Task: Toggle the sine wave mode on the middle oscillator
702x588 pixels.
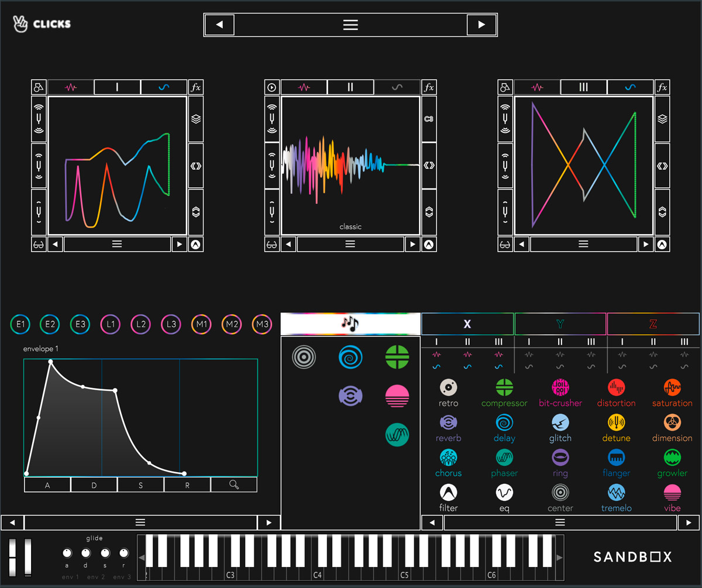Action: (397, 87)
